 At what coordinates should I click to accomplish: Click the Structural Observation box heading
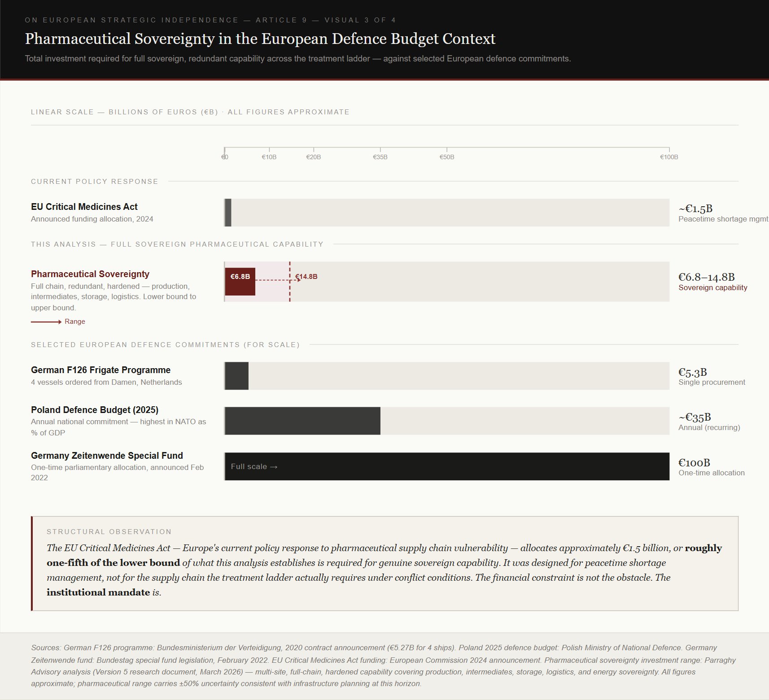(109, 532)
